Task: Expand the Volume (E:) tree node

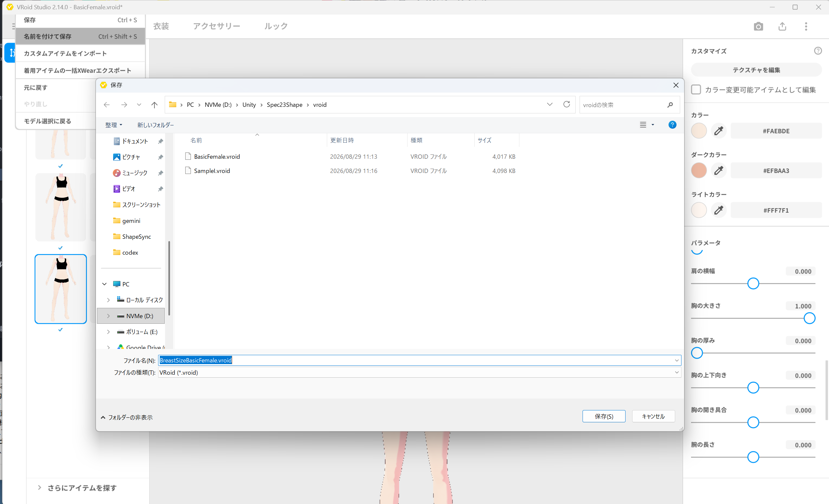Action: (x=108, y=332)
